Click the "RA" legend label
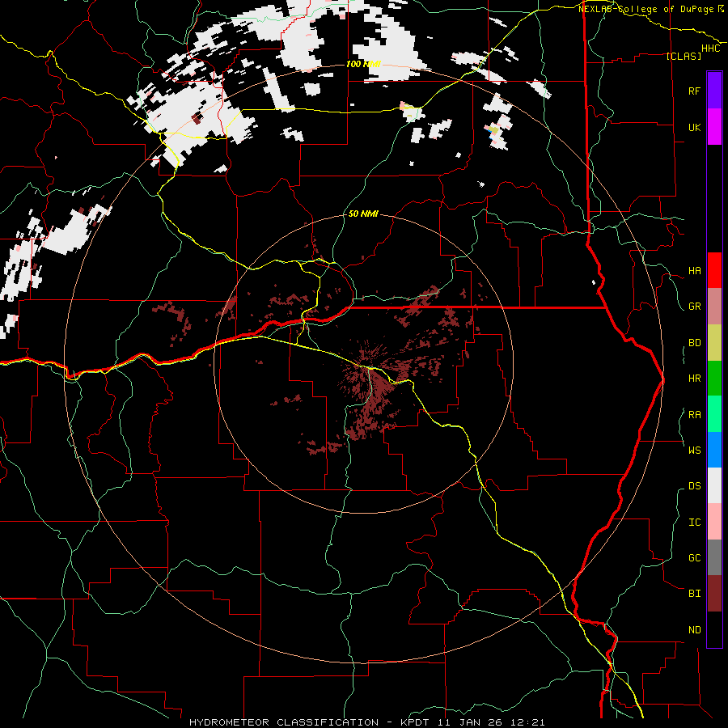728x728 pixels. tap(694, 415)
